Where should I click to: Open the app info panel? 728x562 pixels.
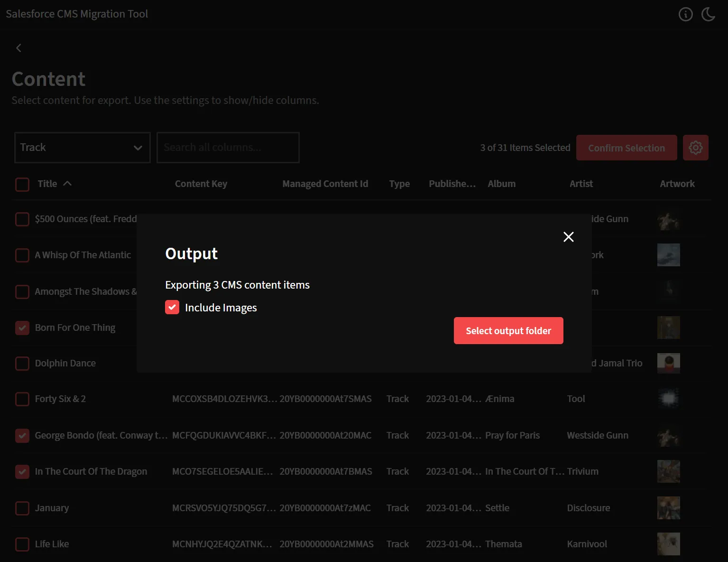685,14
